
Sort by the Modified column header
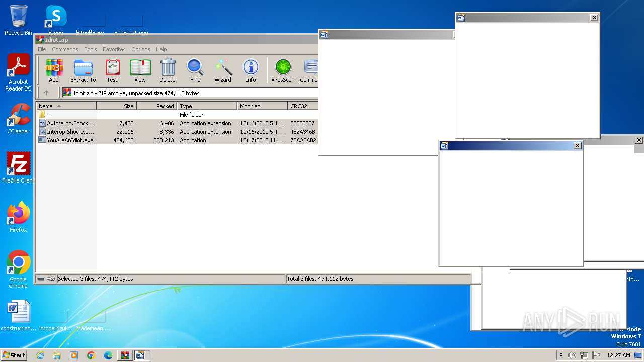pyautogui.click(x=263, y=106)
